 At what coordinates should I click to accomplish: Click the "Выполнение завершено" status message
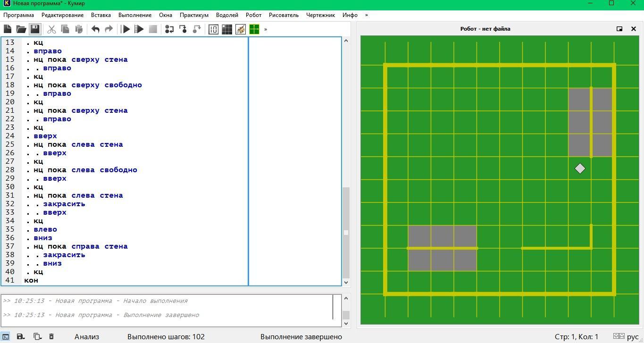(301, 337)
